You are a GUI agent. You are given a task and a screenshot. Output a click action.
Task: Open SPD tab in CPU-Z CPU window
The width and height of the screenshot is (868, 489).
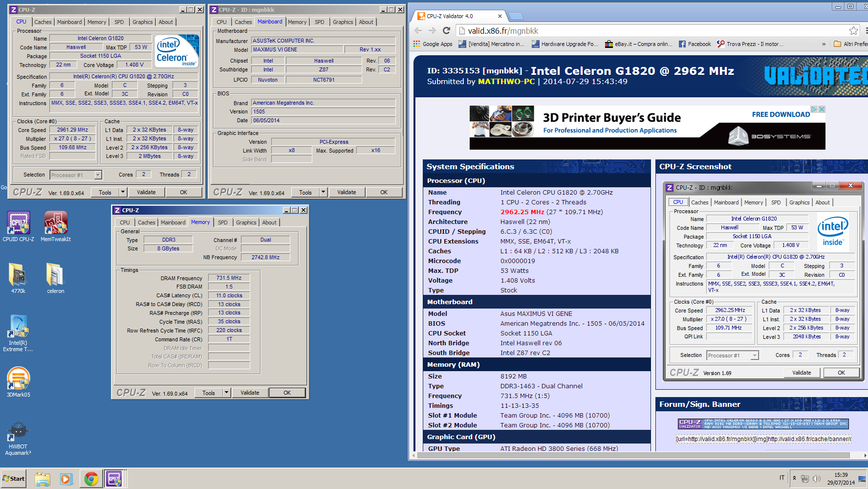[x=119, y=22]
